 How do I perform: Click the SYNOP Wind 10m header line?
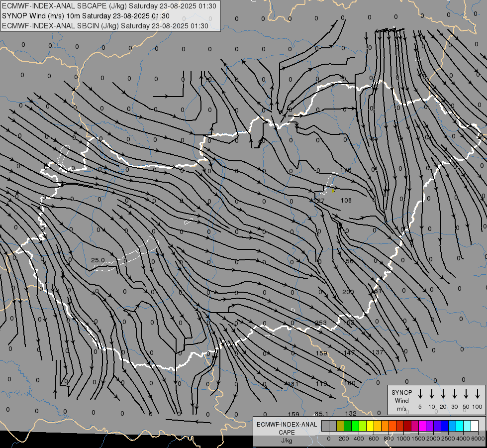pyautogui.click(x=86, y=16)
